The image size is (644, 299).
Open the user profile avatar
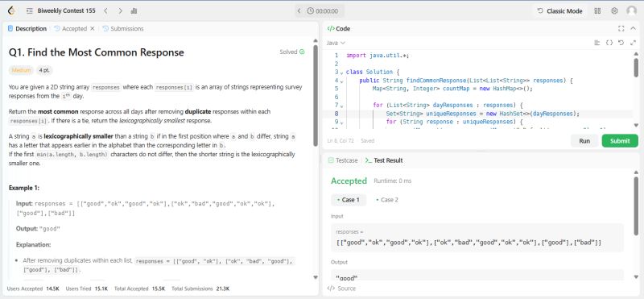pyautogui.click(x=632, y=11)
